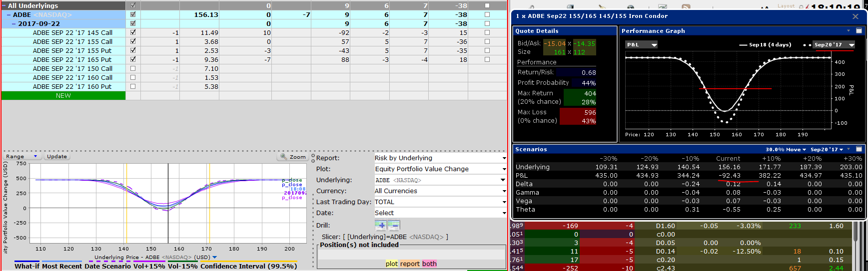Open the Performance Graph panel maximize icon

click(x=859, y=31)
